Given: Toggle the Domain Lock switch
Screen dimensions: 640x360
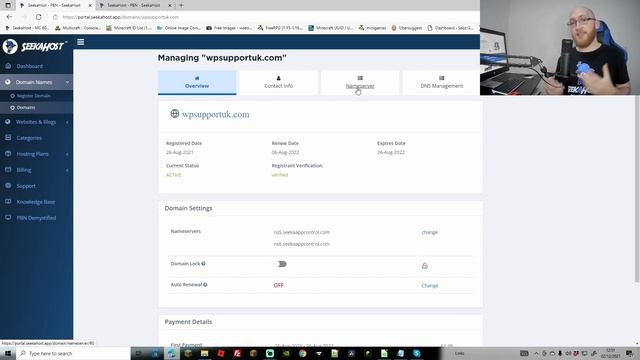Looking at the screenshot, I should click(x=280, y=264).
